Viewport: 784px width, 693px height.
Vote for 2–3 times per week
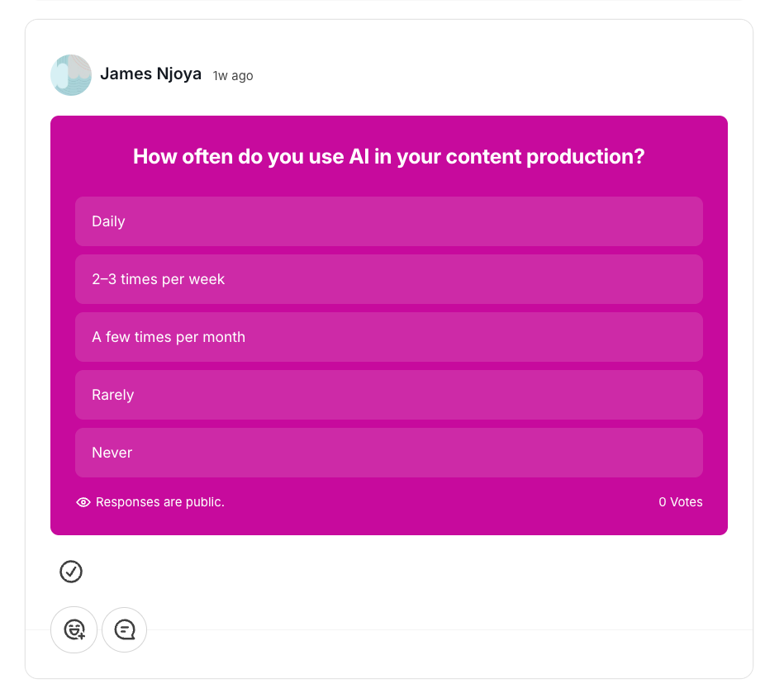pyautogui.click(x=388, y=279)
